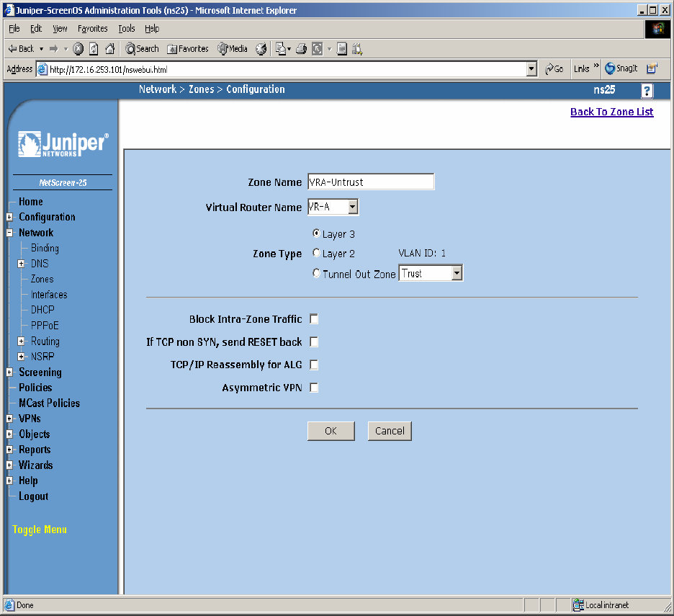Enable Block Intra-Zone Traffic checkbox

click(x=314, y=319)
